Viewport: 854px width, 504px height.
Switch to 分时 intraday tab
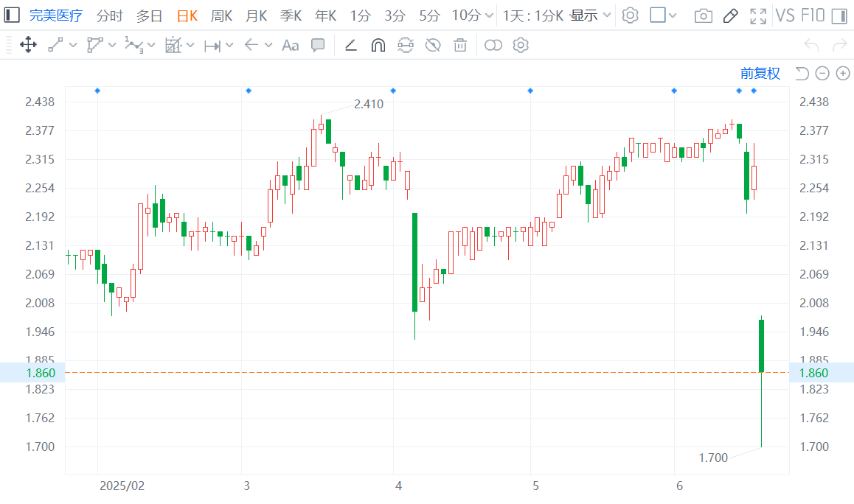pyautogui.click(x=109, y=15)
